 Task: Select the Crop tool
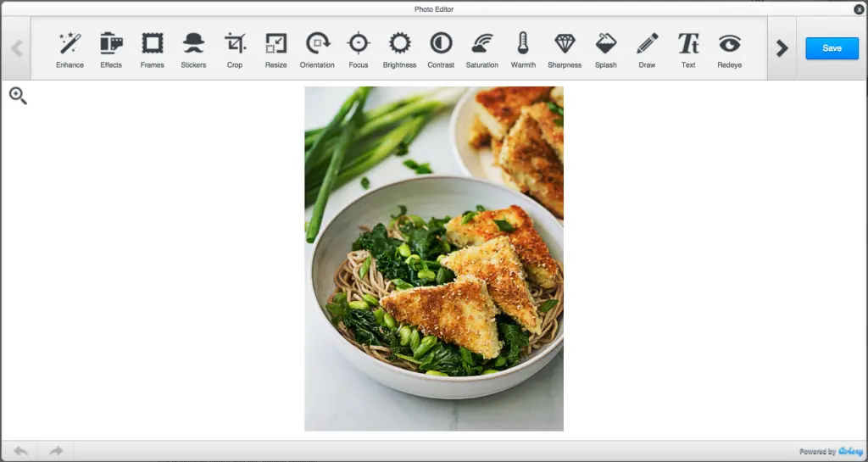point(235,50)
